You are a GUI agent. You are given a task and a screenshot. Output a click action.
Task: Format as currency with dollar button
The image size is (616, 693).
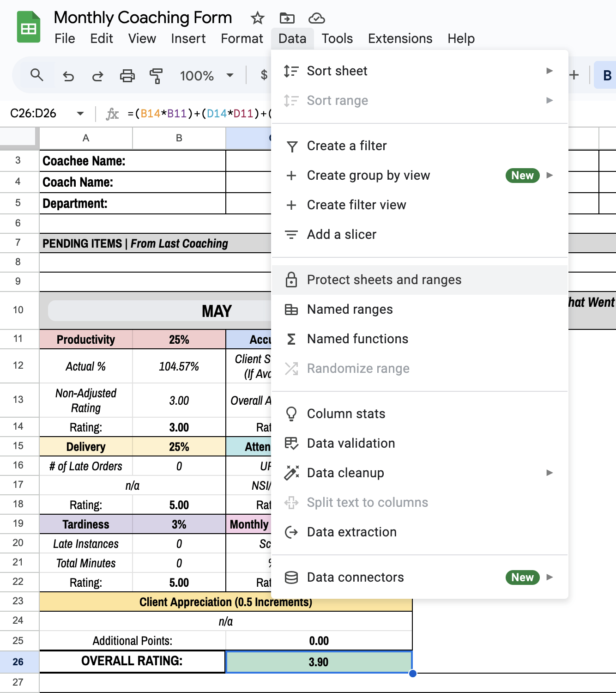click(x=264, y=75)
